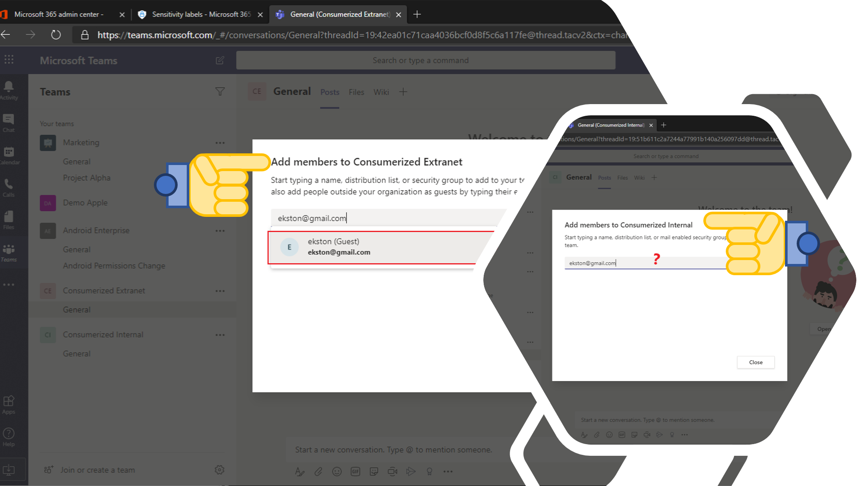This screenshot has width=868, height=486.
Task: Select General (Consumerized Extranet) browser tab
Action: [338, 14]
